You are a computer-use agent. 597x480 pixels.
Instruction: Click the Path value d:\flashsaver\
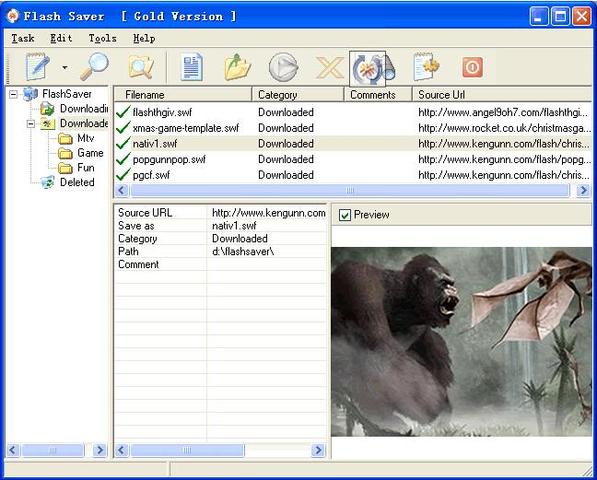tap(243, 251)
